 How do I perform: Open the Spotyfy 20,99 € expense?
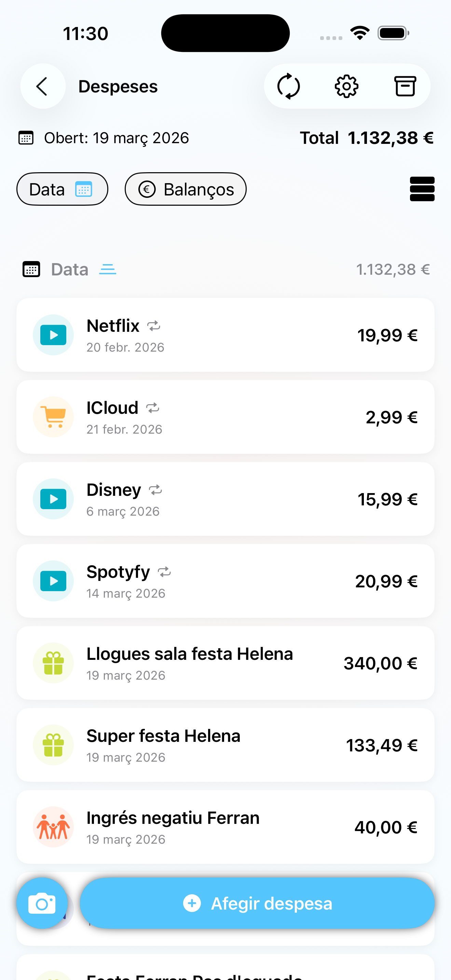pyautogui.click(x=225, y=581)
